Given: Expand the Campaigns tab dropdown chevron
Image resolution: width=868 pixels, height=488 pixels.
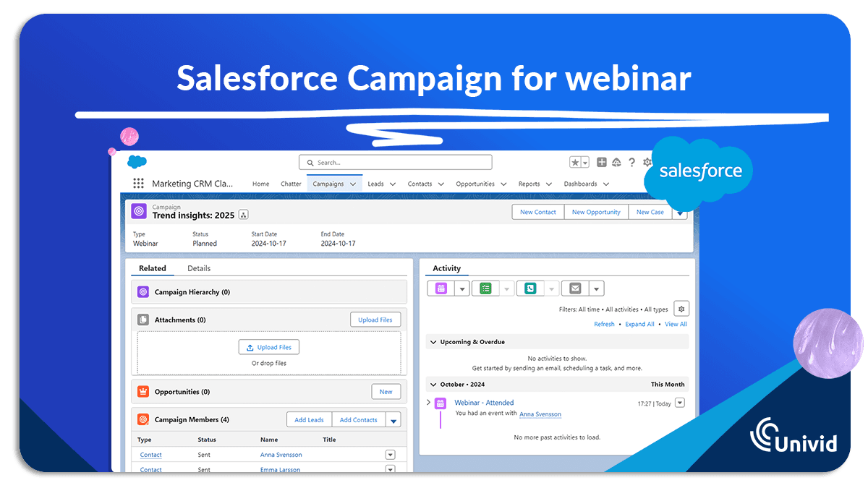Looking at the screenshot, I should (x=353, y=184).
